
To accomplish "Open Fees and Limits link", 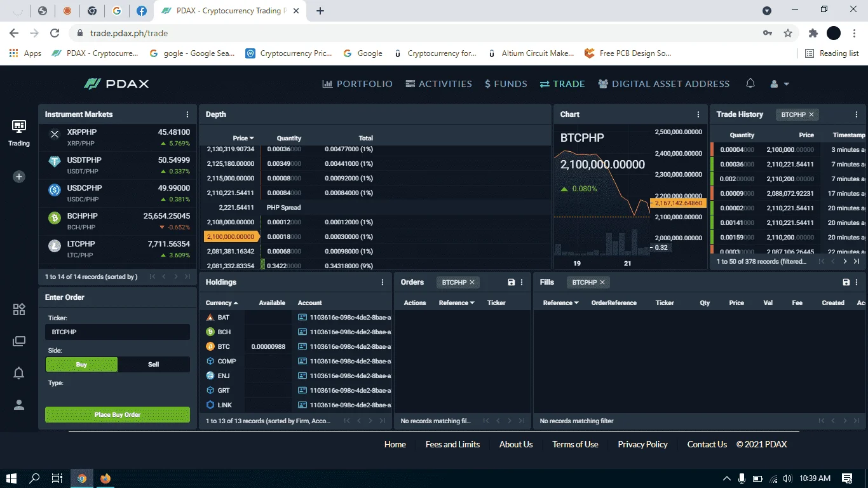I will pyautogui.click(x=452, y=444).
